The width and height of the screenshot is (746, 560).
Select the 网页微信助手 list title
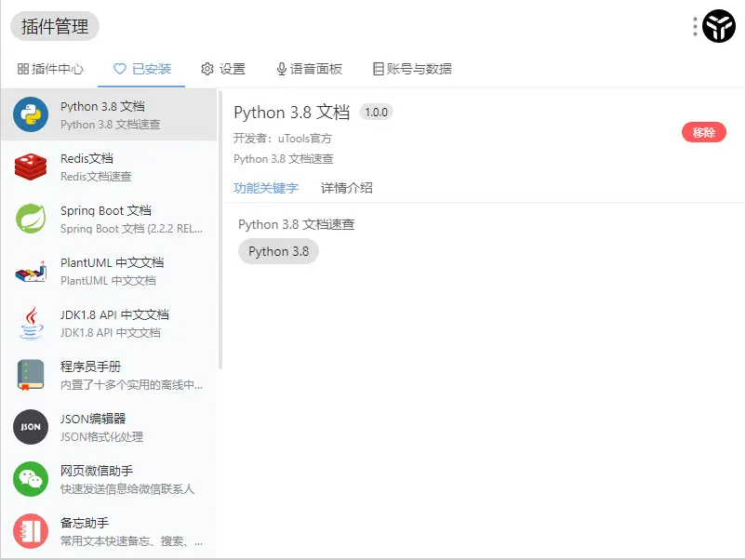point(97,471)
